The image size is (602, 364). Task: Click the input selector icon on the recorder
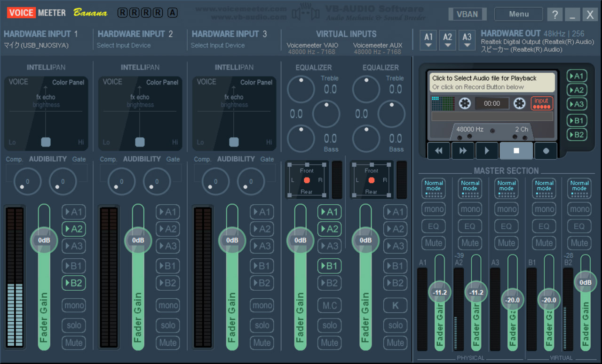pos(541,102)
